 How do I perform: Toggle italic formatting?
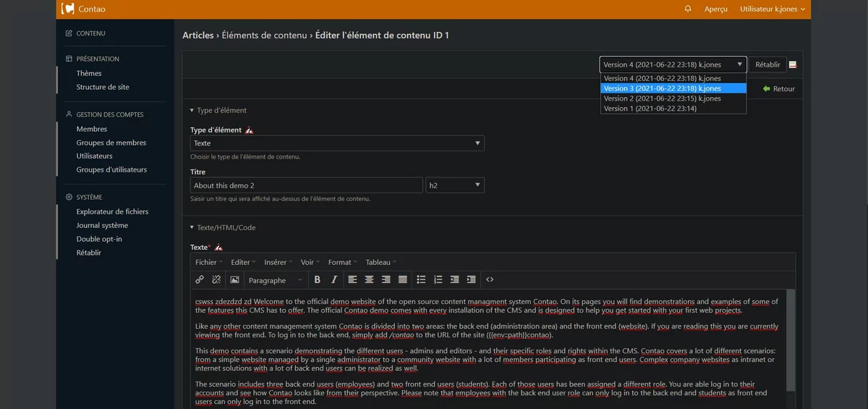click(333, 279)
